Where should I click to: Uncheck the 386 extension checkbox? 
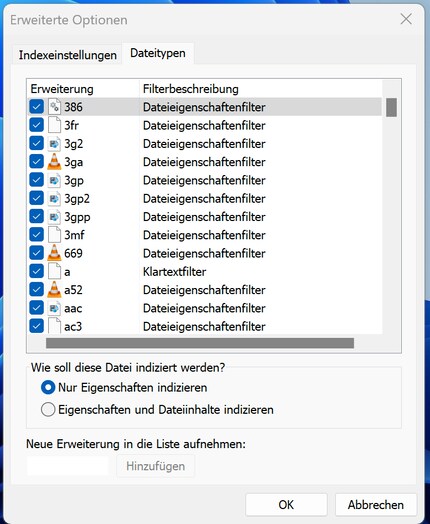pyautogui.click(x=36, y=107)
